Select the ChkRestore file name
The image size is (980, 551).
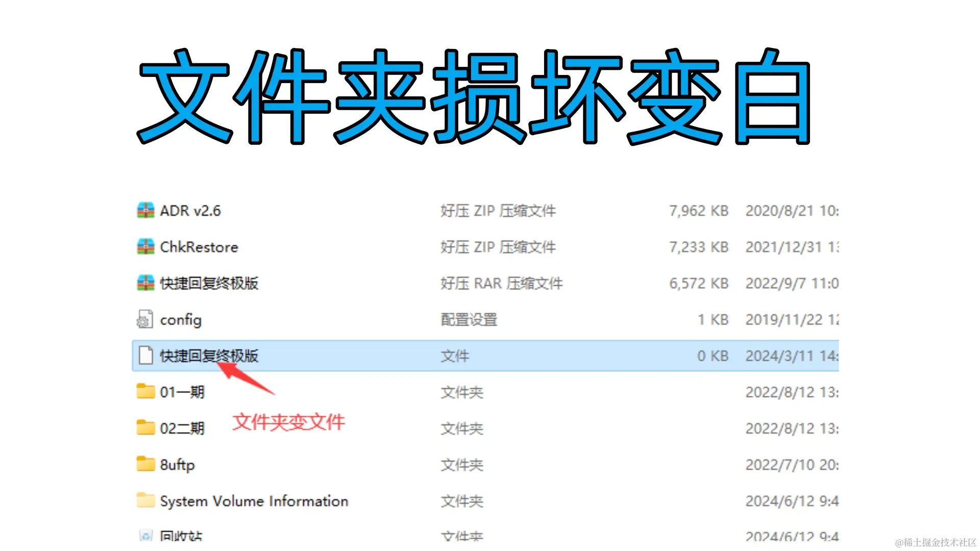[x=199, y=247]
